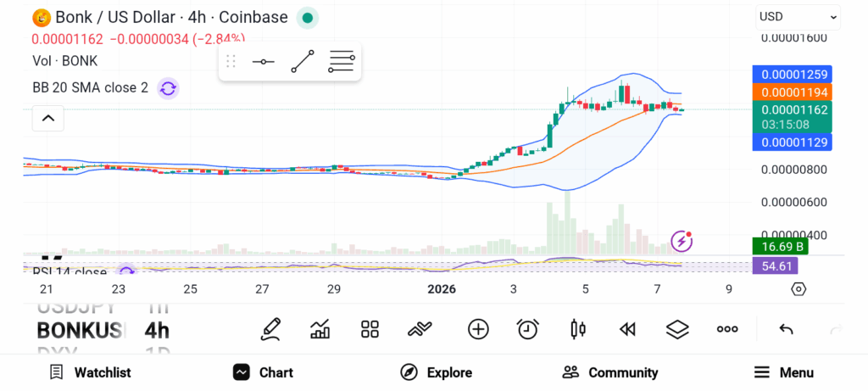Pick the horizontal line tool in the floating toolbar
This screenshot has height=391, width=868.
click(263, 62)
